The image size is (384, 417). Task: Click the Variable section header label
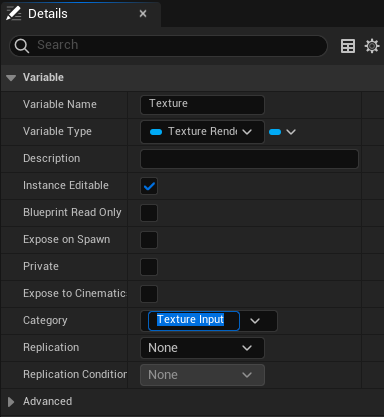tap(43, 77)
